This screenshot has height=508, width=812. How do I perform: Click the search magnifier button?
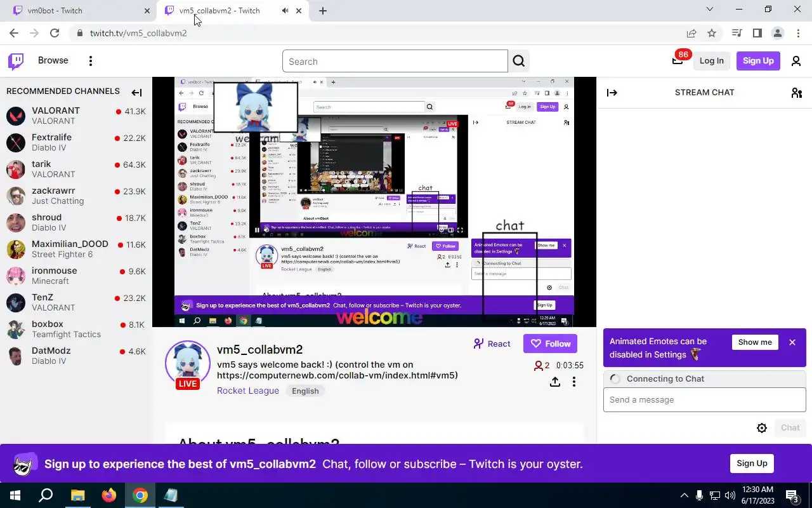click(519, 62)
